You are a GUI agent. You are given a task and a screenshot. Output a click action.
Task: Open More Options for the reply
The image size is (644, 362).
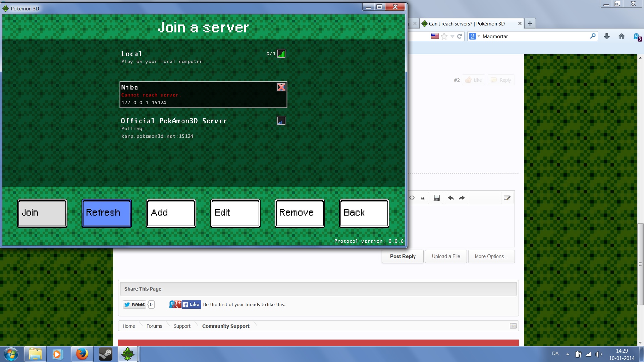491,256
